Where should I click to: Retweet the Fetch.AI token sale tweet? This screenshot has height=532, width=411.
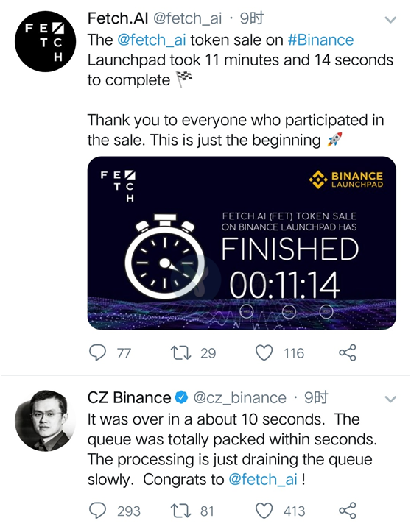tap(180, 353)
